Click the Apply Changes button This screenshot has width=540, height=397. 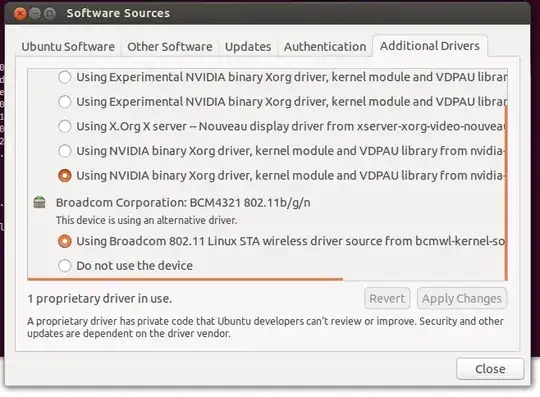coord(462,298)
